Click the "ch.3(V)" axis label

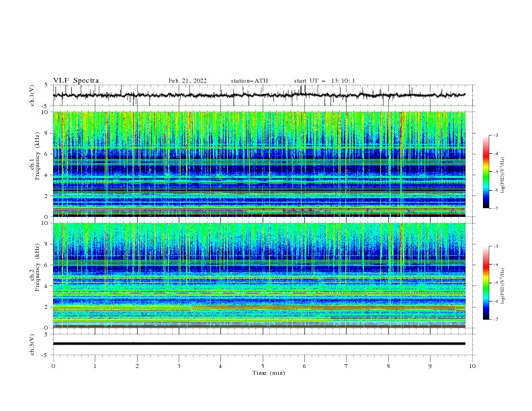click(x=32, y=345)
